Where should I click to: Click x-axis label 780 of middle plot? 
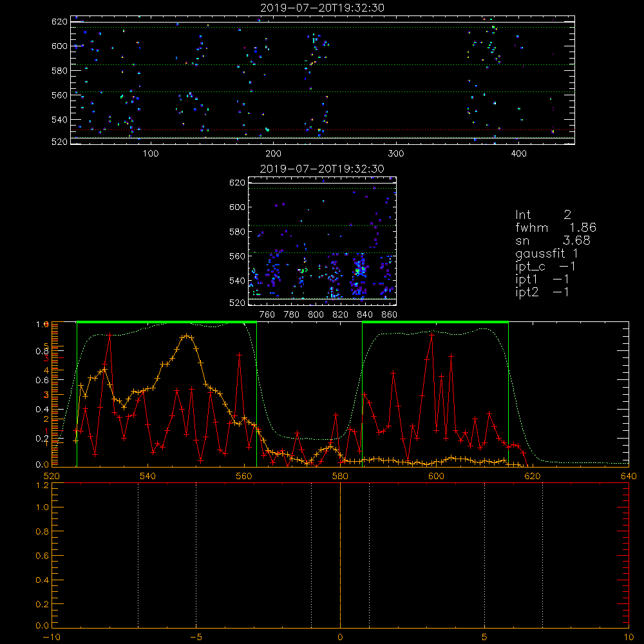coord(292,315)
